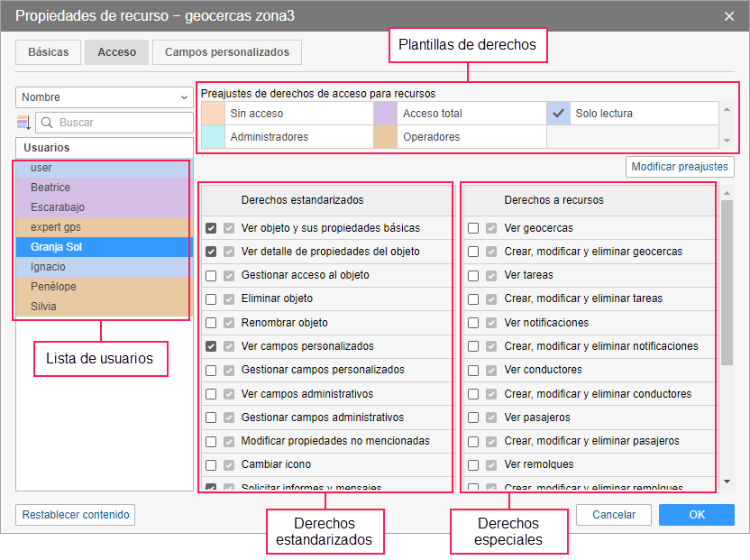Switch to the Acceso tab

pos(116,52)
